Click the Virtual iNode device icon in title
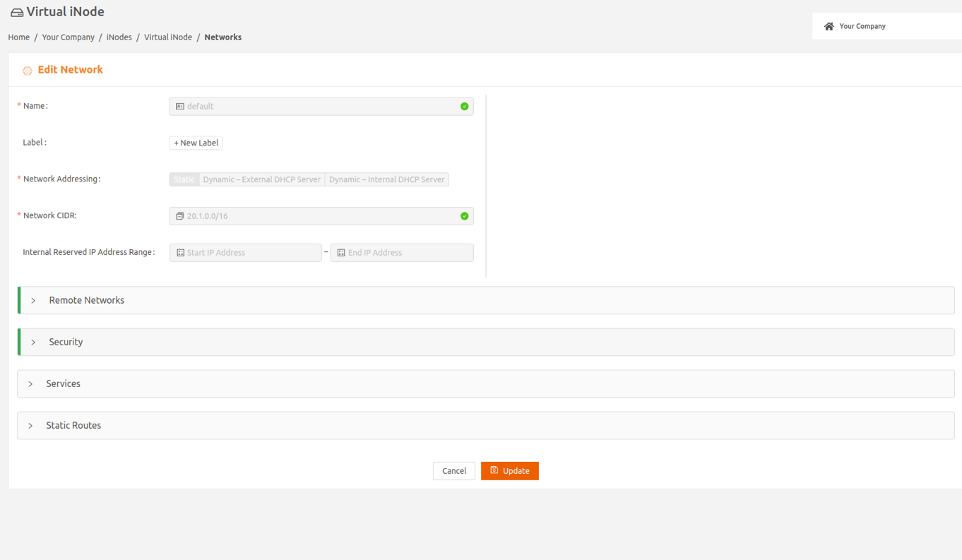 [x=17, y=13]
